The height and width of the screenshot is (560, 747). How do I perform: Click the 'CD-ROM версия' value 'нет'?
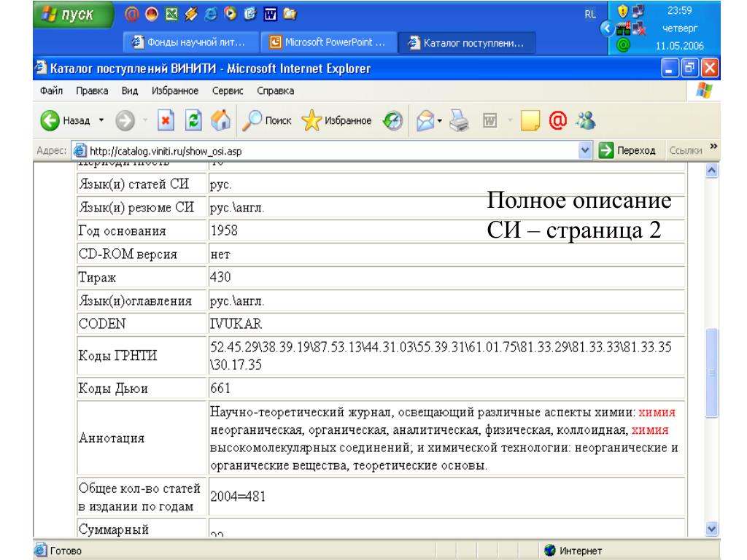click(220, 254)
